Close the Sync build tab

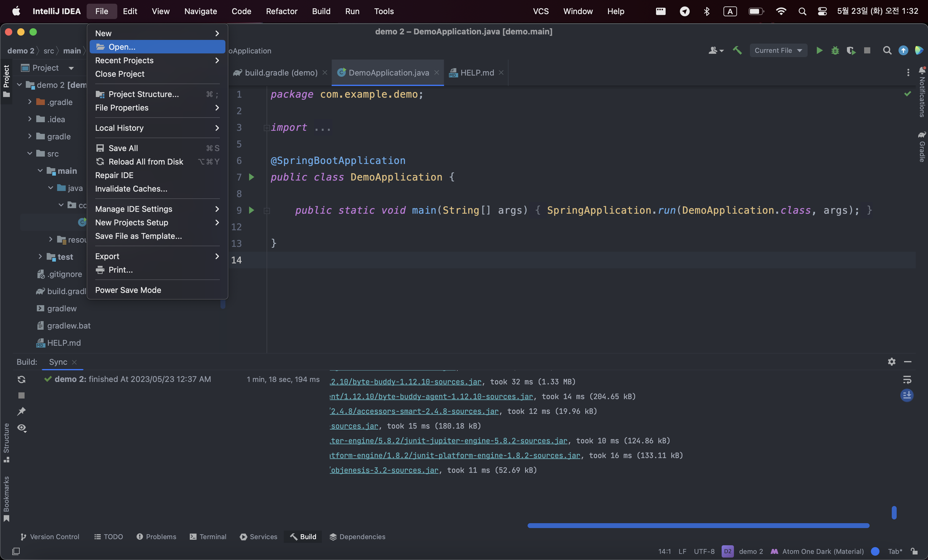click(74, 362)
